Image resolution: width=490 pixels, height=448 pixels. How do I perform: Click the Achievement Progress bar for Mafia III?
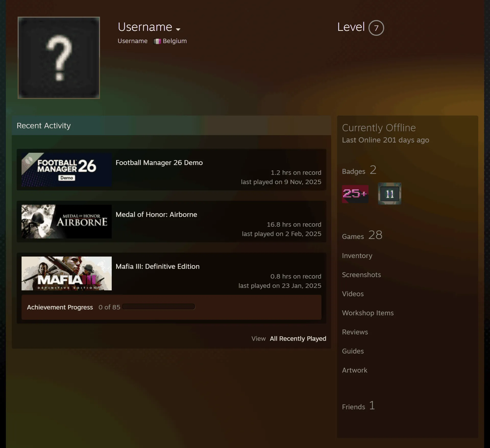point(158,306)
